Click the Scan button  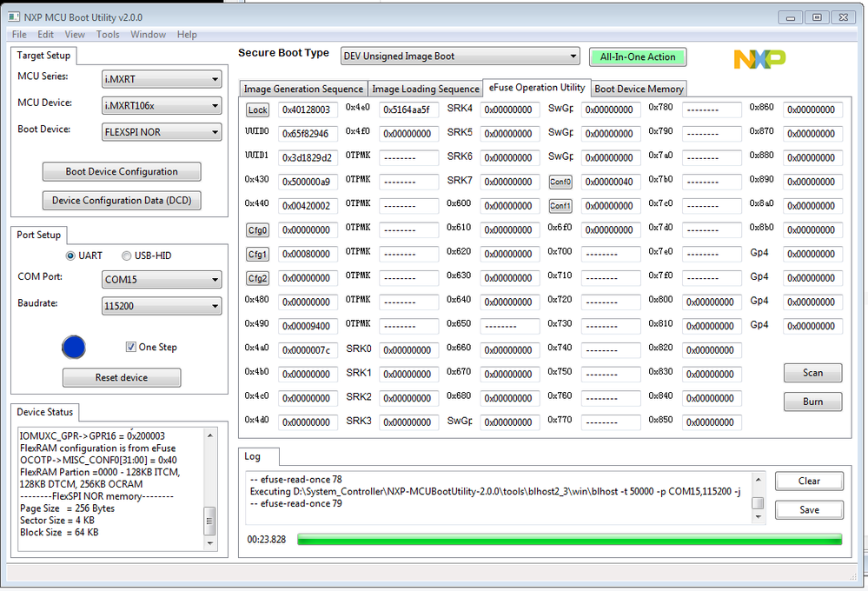click(x=812, y=373)
